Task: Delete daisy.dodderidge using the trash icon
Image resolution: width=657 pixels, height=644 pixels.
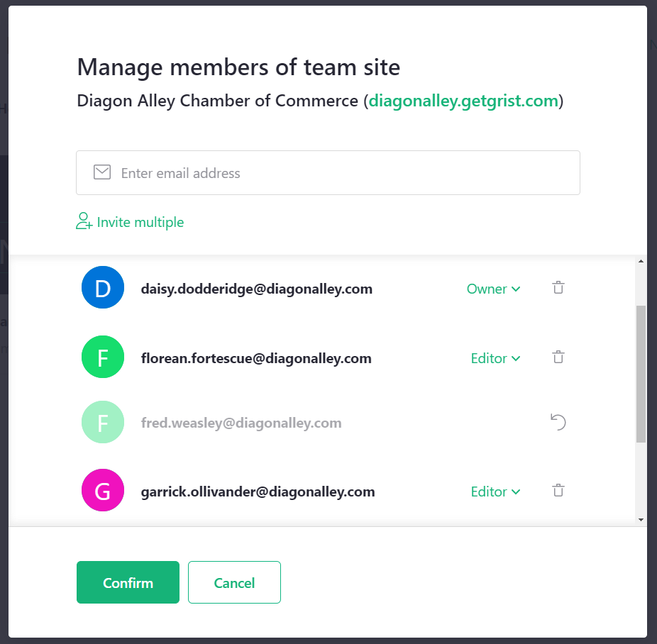Action: [x=558, y=287]
